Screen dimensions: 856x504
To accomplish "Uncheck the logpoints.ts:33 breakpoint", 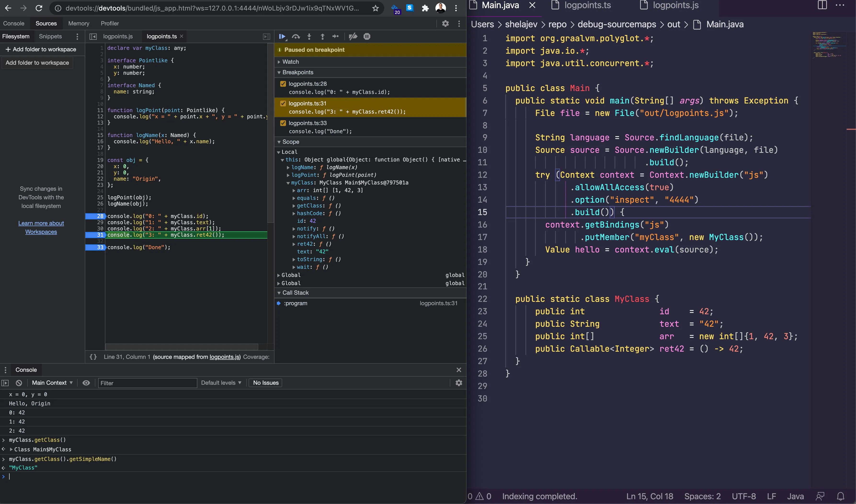I will [x=283, y=123].
